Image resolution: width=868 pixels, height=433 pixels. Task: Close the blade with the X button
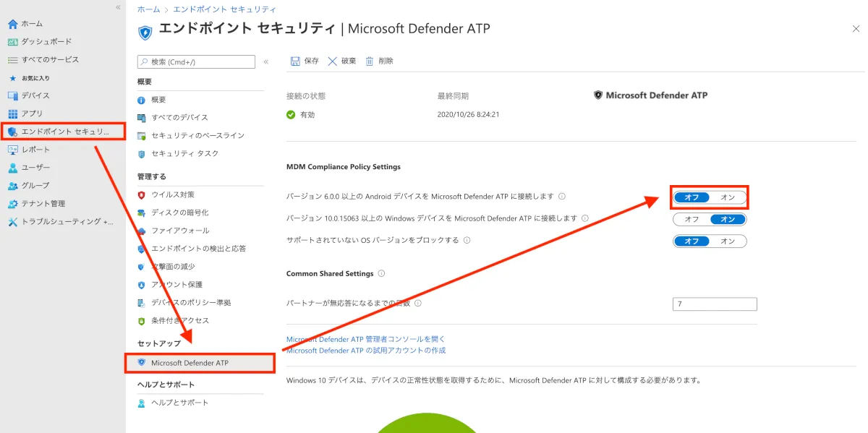click(x=856, y=28)
